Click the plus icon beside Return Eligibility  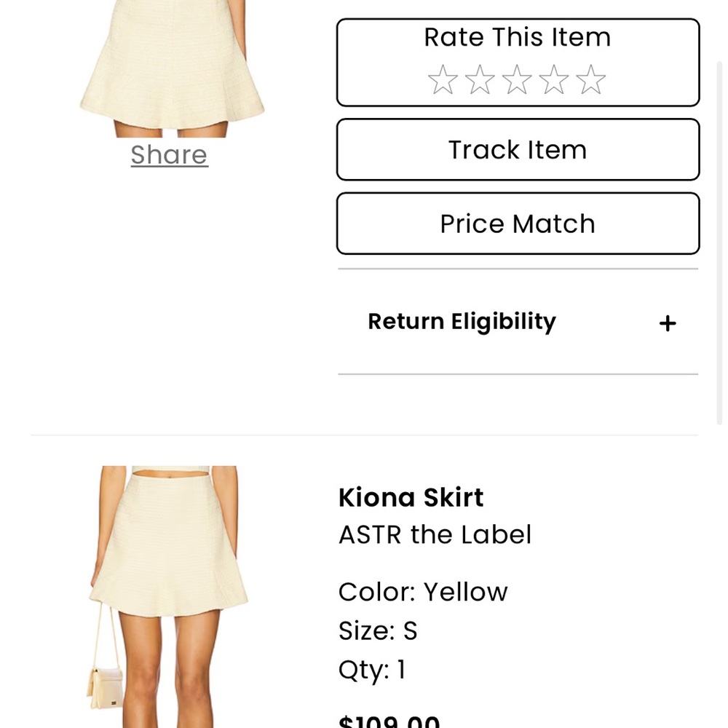click(667, 323)
